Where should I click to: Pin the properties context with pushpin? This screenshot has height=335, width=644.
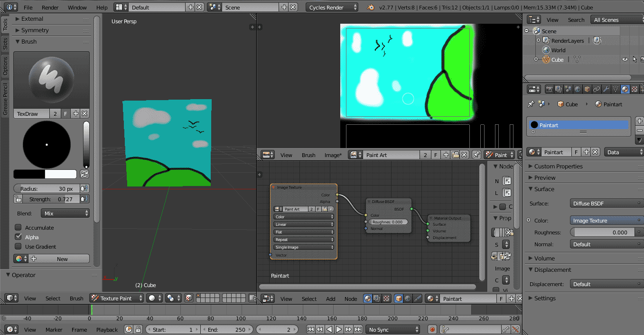click(531, 104)
